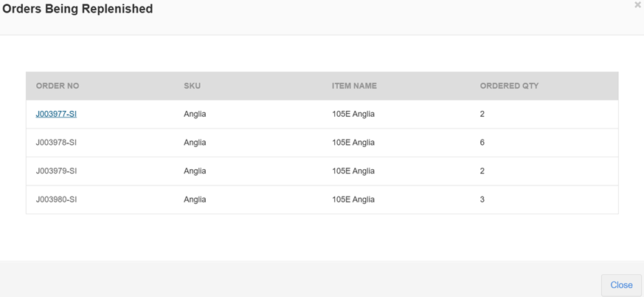Click the Close button

click(x=621, y=285)
